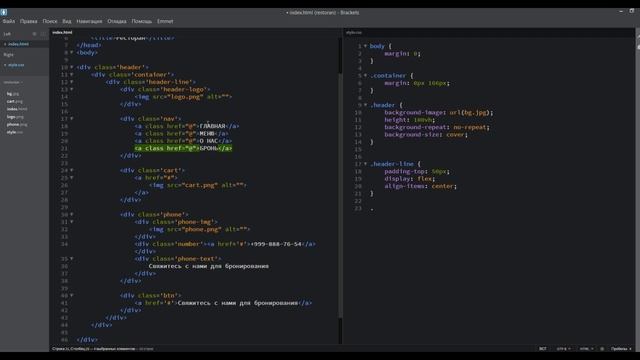Screen dimensions: 640x360
Task: Collapse the nav div fold at line 17
Action: [x=72, y=119]
